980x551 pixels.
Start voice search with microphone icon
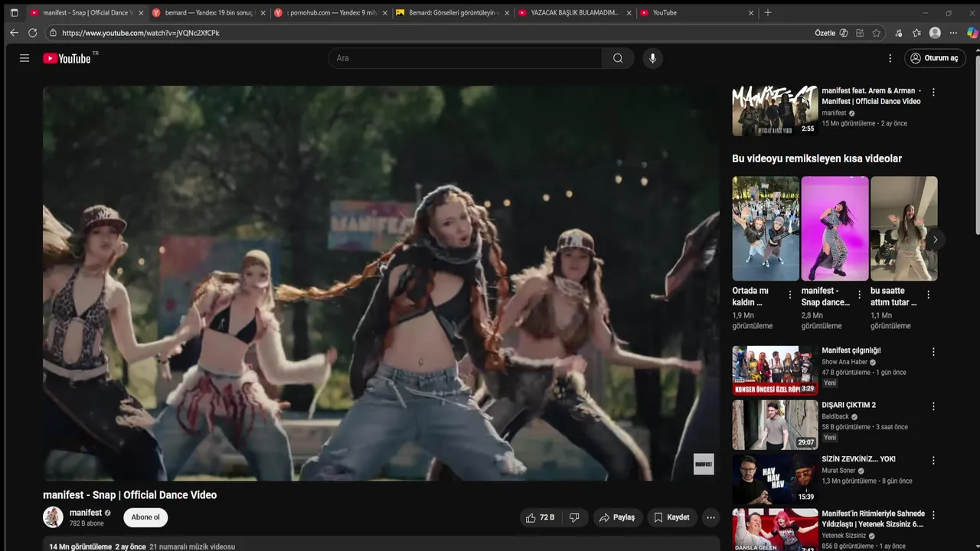(x=652, y=58)
